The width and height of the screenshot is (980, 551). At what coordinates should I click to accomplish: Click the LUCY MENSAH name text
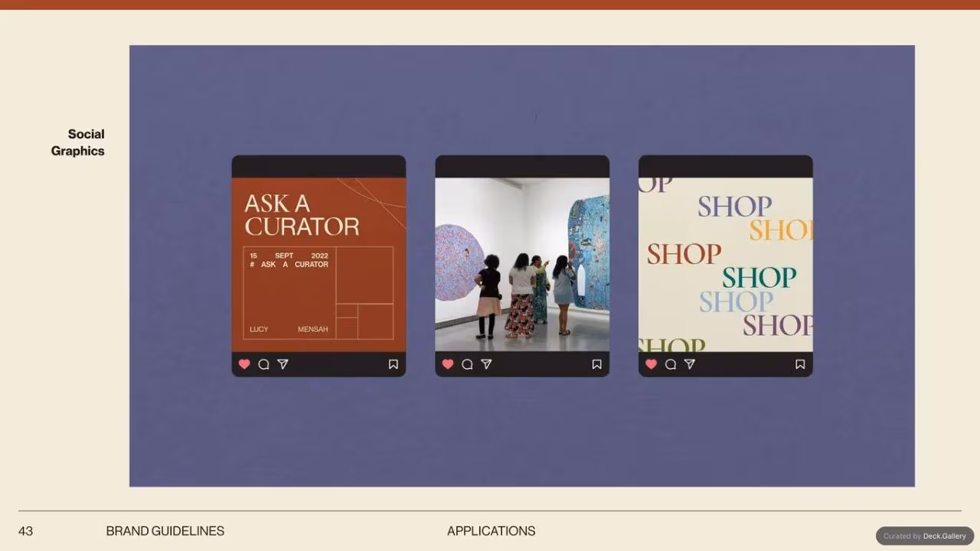tap(289, 329)
